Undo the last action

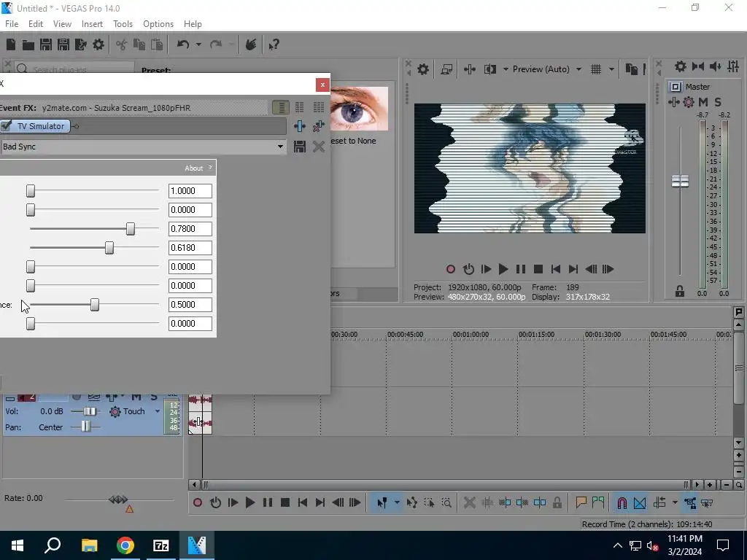click(183, 44)
